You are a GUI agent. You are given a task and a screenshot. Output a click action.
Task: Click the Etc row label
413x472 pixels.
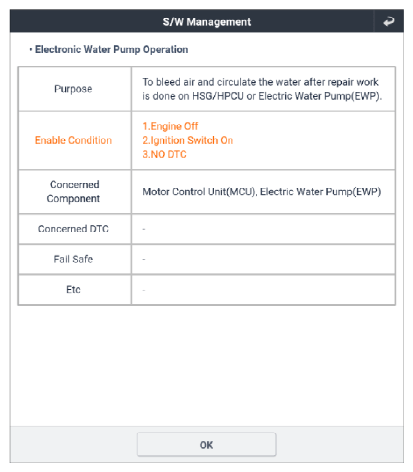coord(73,290)
